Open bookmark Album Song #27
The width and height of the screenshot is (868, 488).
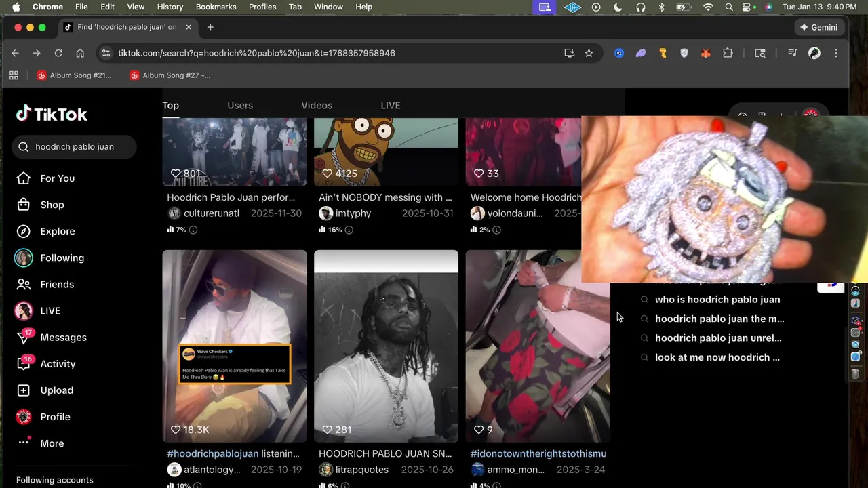tap(170, 75)
